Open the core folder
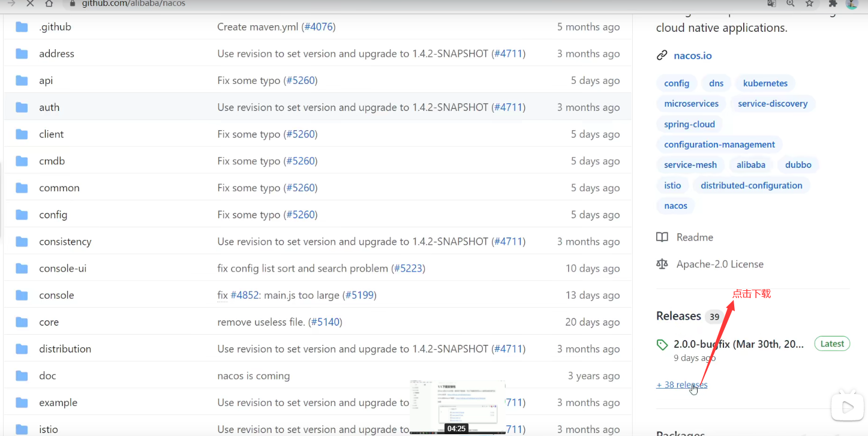Screen dimensions: 868x436 (49, 322)
